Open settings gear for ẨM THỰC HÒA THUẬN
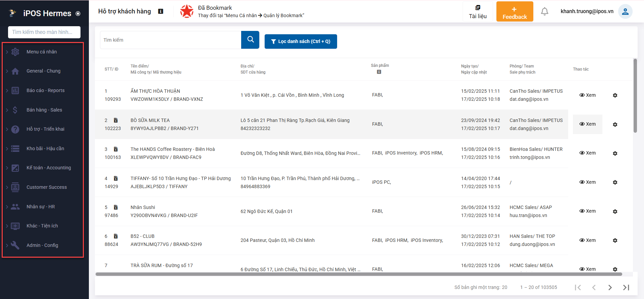Viewport: 644px width, 299px height. (615, 95)
